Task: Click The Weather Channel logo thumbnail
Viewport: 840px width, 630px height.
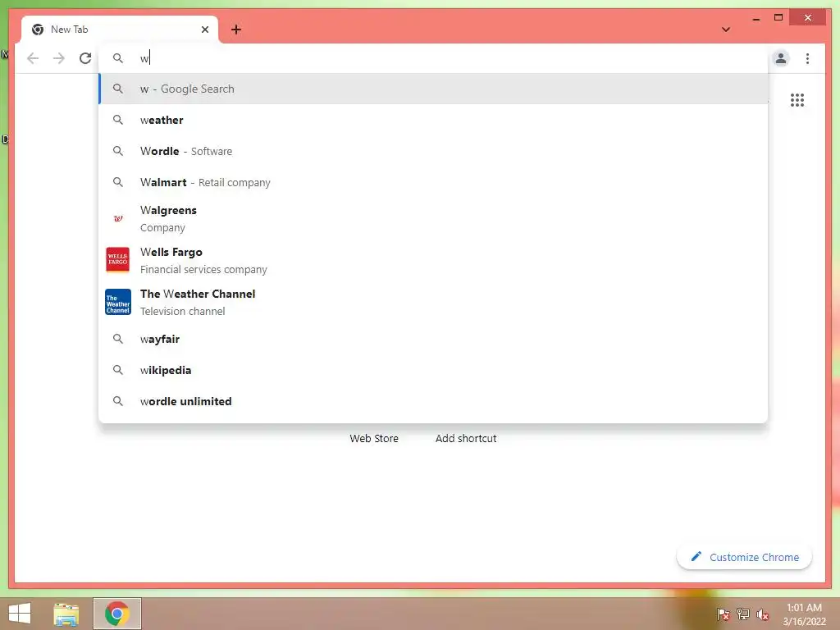Action: click(x=118, y=302)
